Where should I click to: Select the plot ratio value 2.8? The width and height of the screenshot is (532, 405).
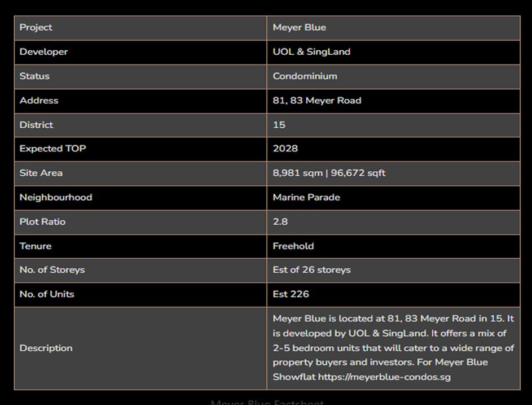280,221
